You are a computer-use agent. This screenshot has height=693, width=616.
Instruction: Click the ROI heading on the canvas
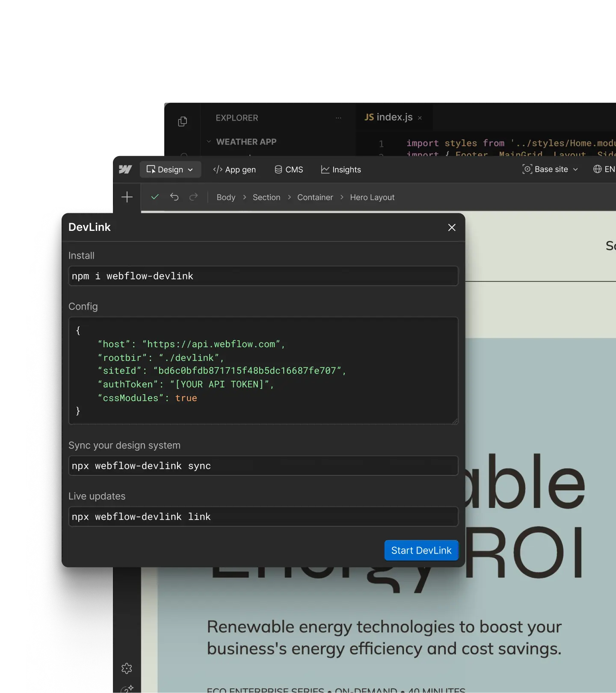point(524,552)
